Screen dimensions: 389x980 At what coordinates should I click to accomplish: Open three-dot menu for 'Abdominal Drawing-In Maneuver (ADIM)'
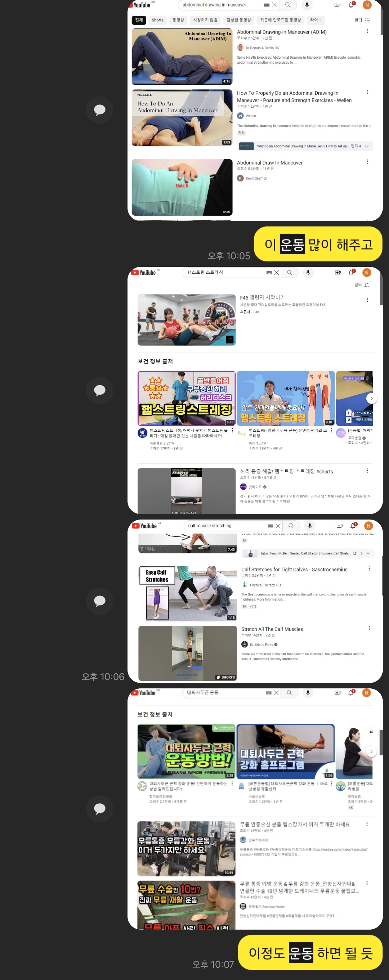tap(368, 31)
